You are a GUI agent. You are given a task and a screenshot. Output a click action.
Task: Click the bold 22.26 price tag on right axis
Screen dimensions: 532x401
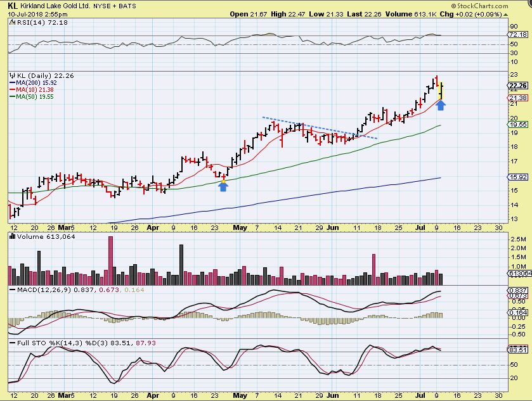[x=518, y=86]
